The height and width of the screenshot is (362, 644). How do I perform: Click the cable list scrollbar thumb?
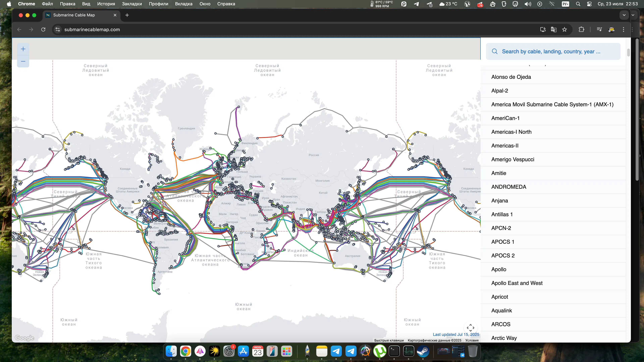pyautogui.click(x=628, y=52)
